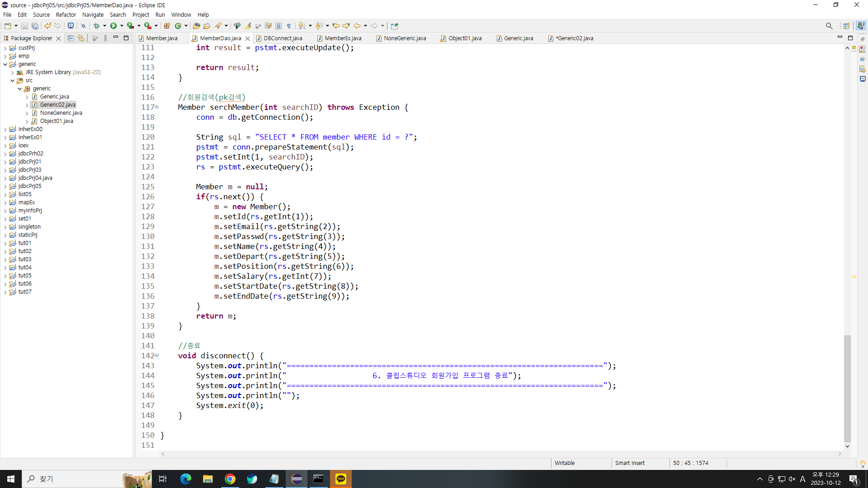Select Generic02.java in Package Explorer
Viewport: 868px width, 488px height.
coord(57,105)
